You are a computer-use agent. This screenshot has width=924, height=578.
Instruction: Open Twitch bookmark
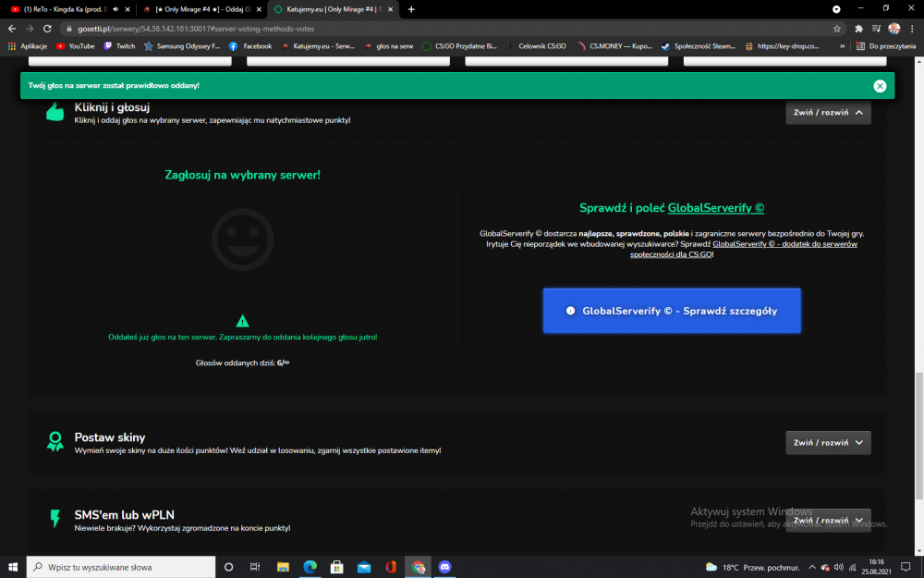point(119,46)
